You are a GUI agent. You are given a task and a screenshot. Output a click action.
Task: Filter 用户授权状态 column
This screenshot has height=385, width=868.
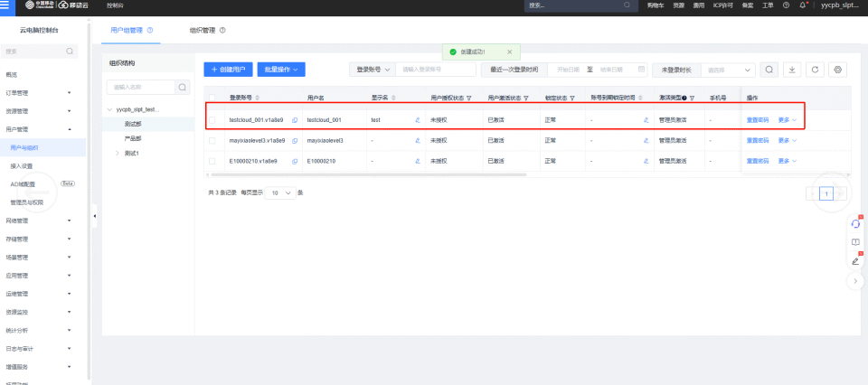click(469, 98)
